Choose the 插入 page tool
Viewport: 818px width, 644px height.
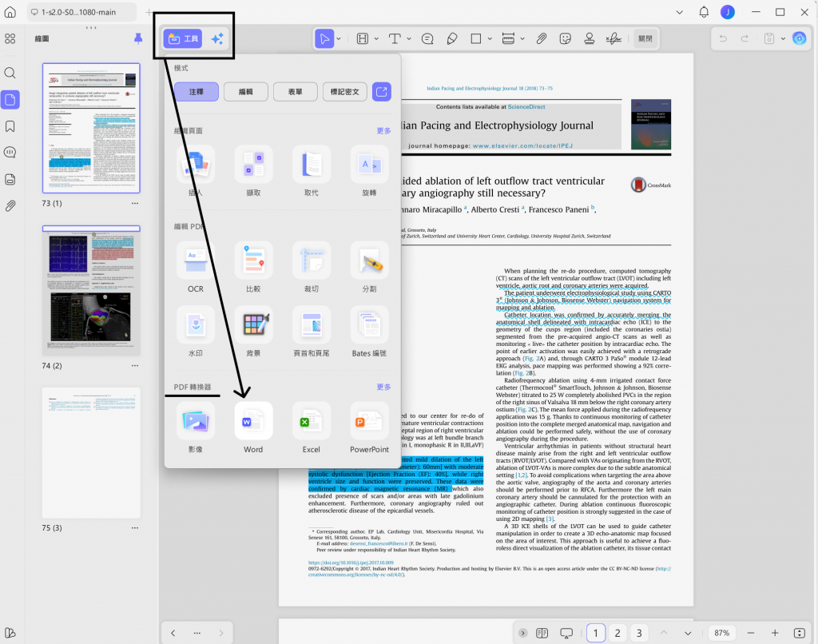coord(196,172)
